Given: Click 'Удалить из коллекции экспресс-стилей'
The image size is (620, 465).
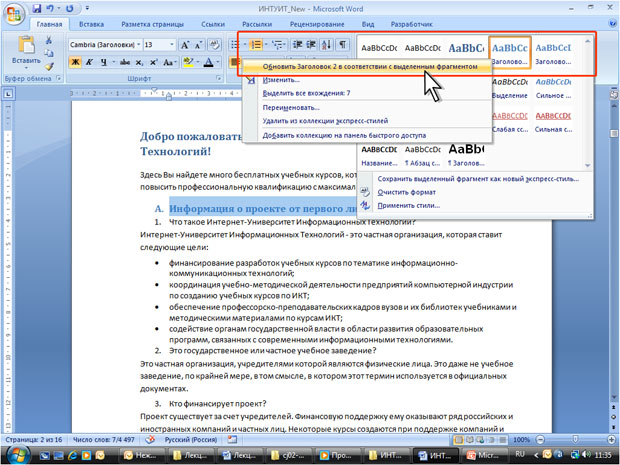Looking at the screenshot, I should [x=367, y=121].
